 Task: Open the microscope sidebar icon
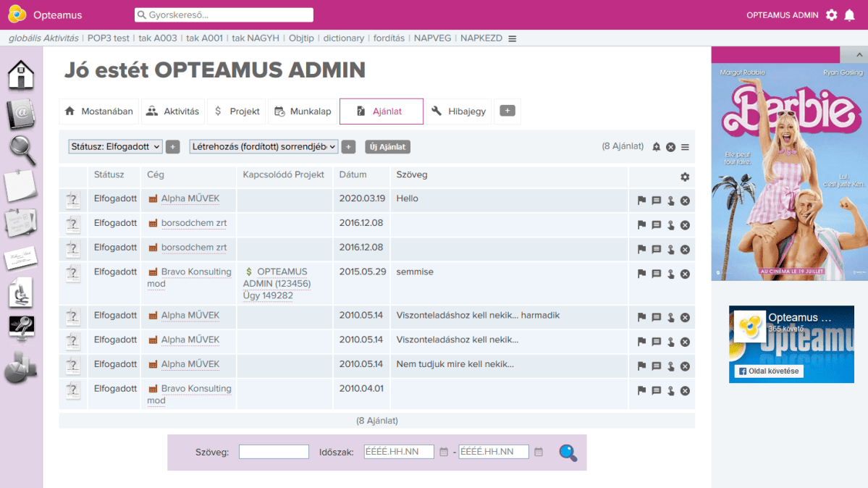pyautogui.click(x=21, y=294)
